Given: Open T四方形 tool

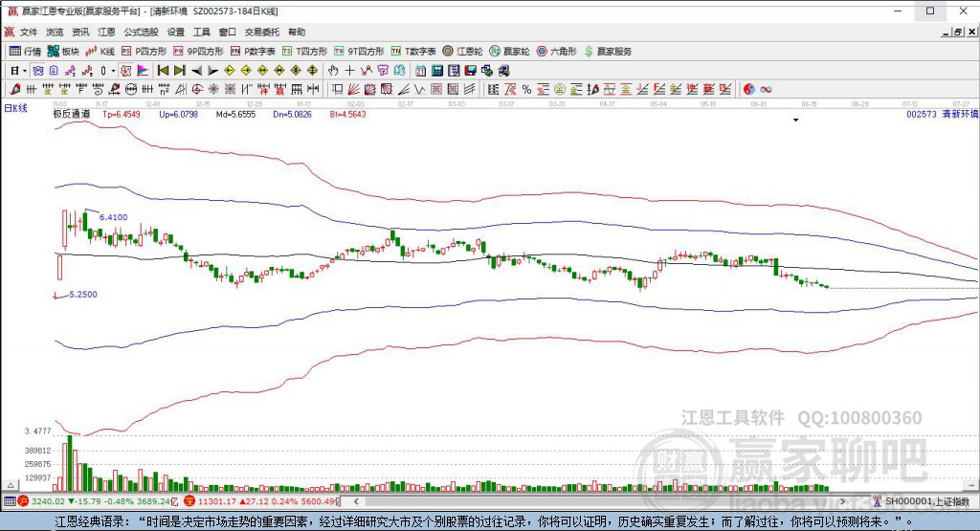Looking at the screenshot, I should [304, 52].
